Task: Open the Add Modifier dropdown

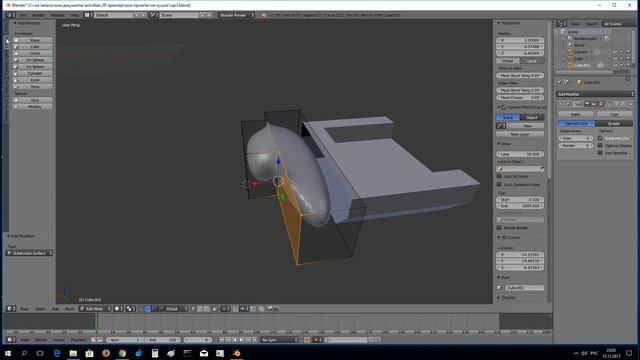Action: tap(596, 94)
